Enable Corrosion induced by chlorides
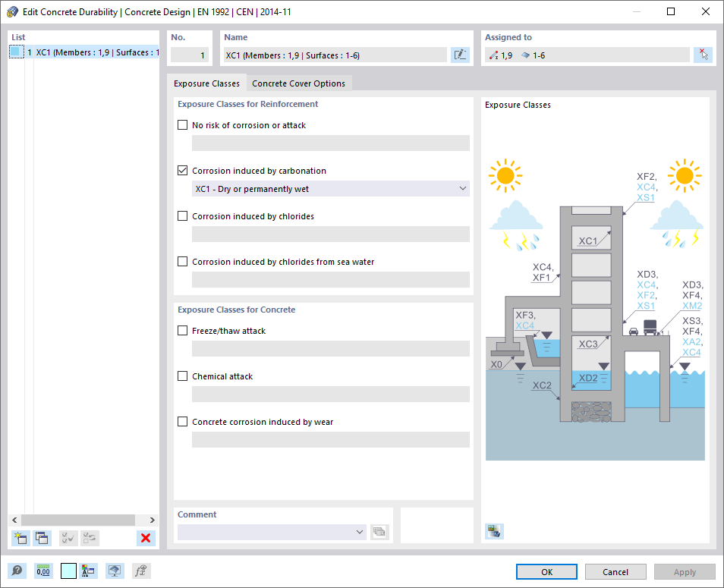Viewport: 724px width, 588px height. click(x=183, y=216)
